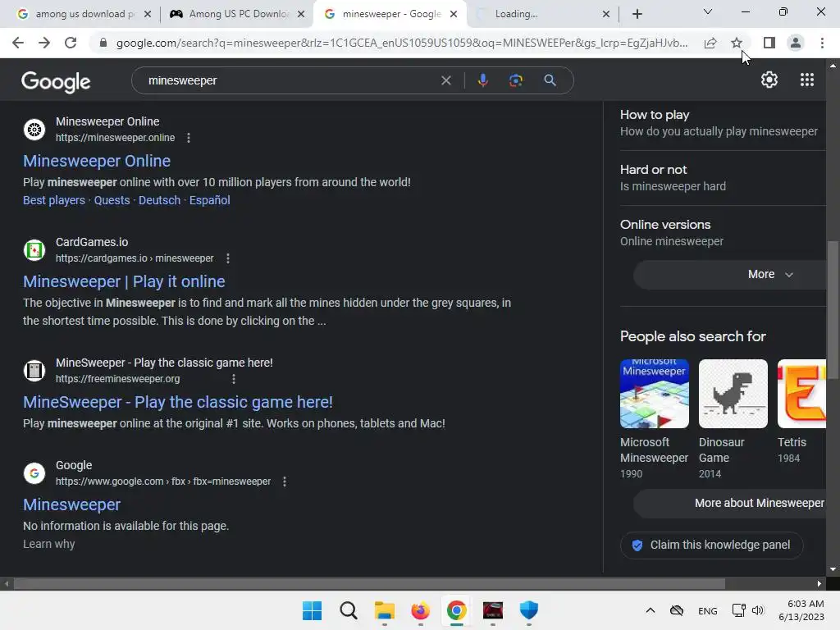Open Google quick settings gear

769,80
